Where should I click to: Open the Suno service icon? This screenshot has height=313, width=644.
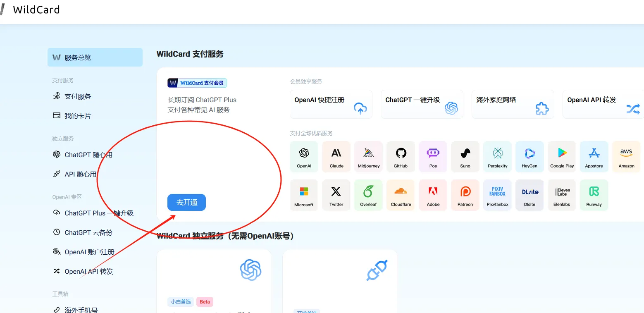(x=465, y=156)
